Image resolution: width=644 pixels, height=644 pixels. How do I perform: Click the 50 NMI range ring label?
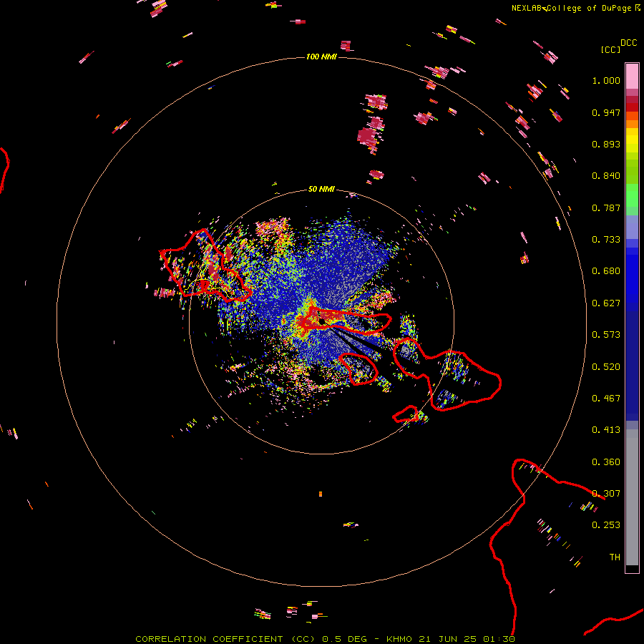[321, 189]
